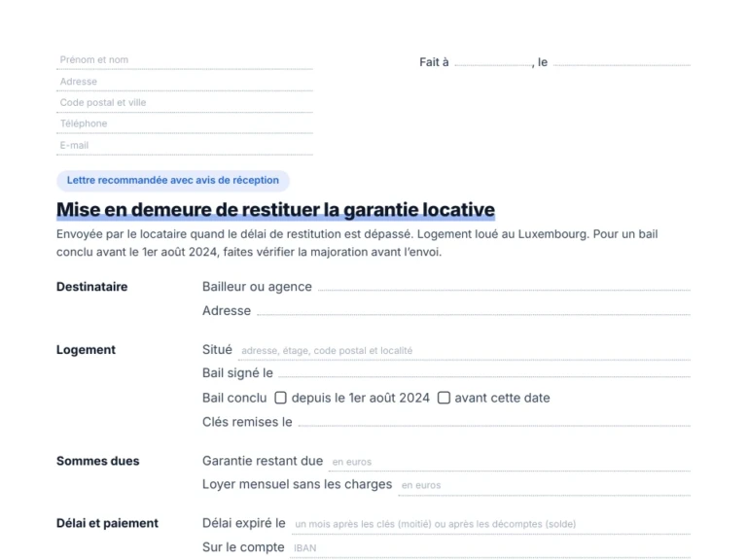The width and height of the screenshot is (747, 560).
Task: Click the Situé address field
Action: (464, 350)
